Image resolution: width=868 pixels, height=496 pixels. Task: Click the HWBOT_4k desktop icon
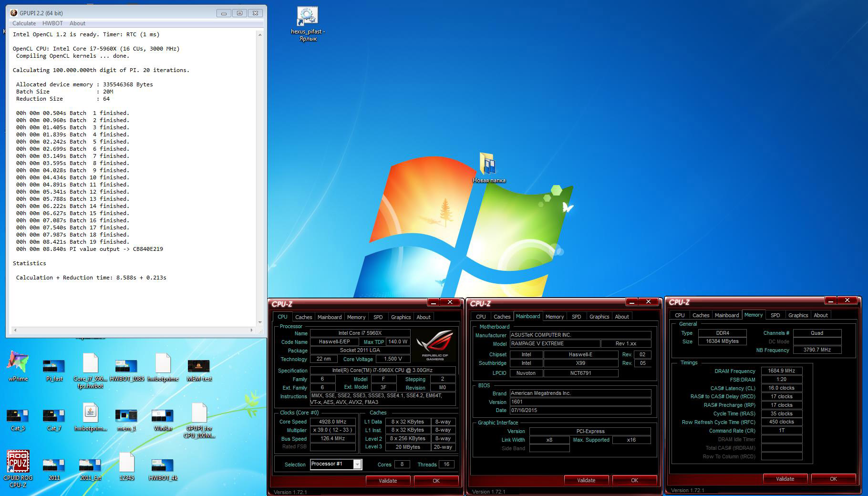tap(163, 465)
